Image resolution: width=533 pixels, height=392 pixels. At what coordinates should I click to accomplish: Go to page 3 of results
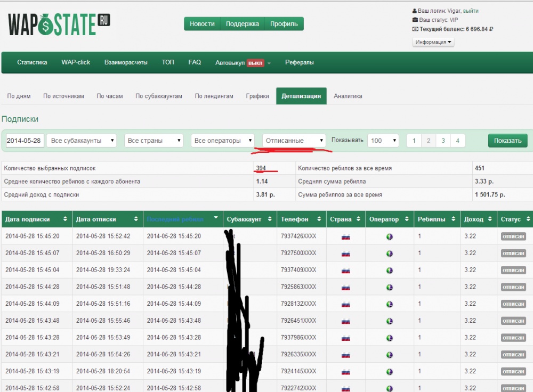tap(443, 141)
